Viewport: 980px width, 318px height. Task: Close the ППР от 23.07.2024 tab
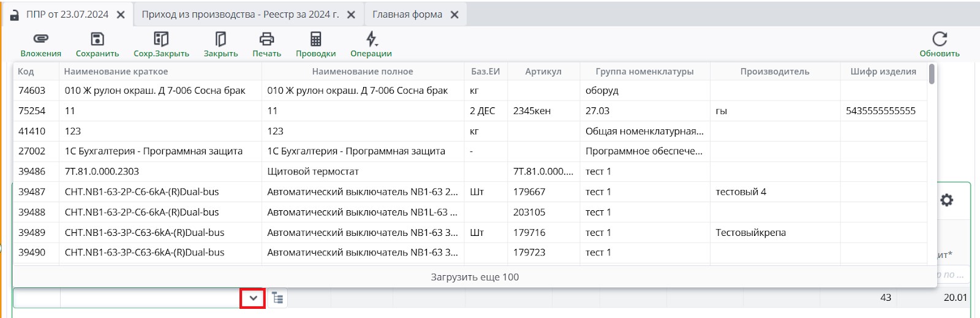pyautogui.click(x=121, y=15)
